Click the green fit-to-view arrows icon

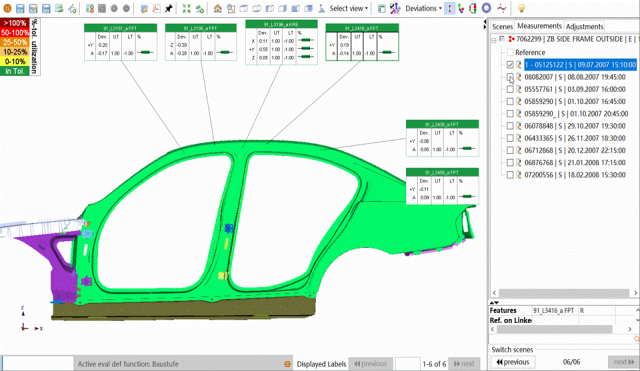click(x=187, y=8)
